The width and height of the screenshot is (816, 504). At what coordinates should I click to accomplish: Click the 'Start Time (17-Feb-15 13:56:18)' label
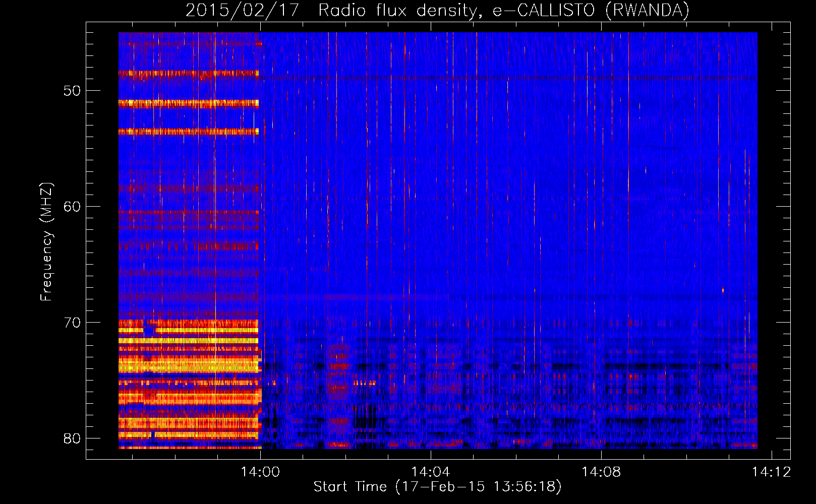click(x=437, y=487)
